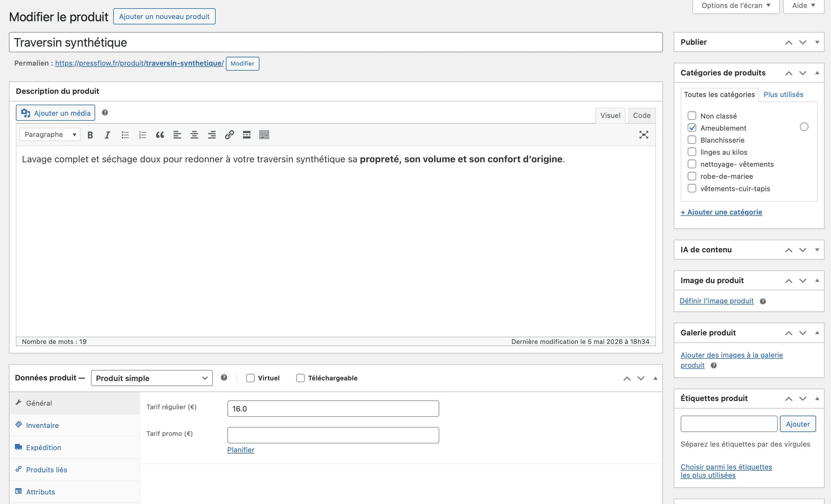Move IA de contenu box down
Screen dimensions: 831x504
[803, 250]
